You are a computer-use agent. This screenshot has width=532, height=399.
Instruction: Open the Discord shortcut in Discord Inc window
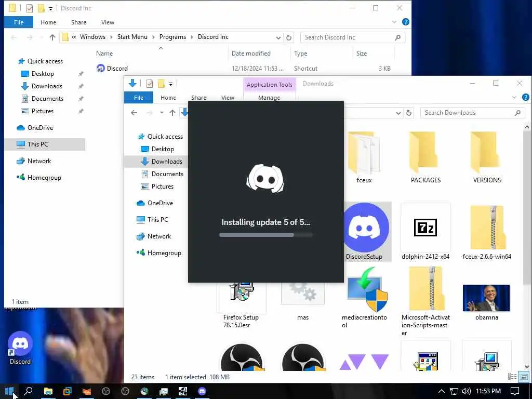point(117,69)
